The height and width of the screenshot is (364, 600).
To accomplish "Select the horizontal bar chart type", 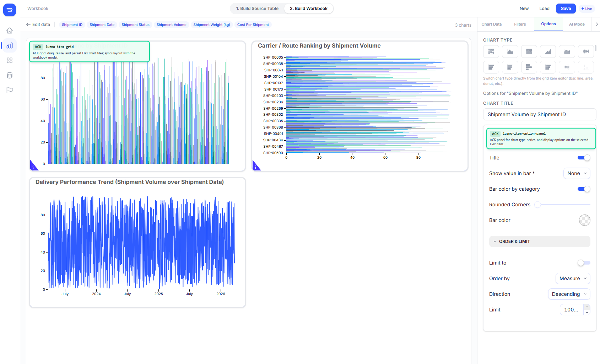I will coord(491,67).
